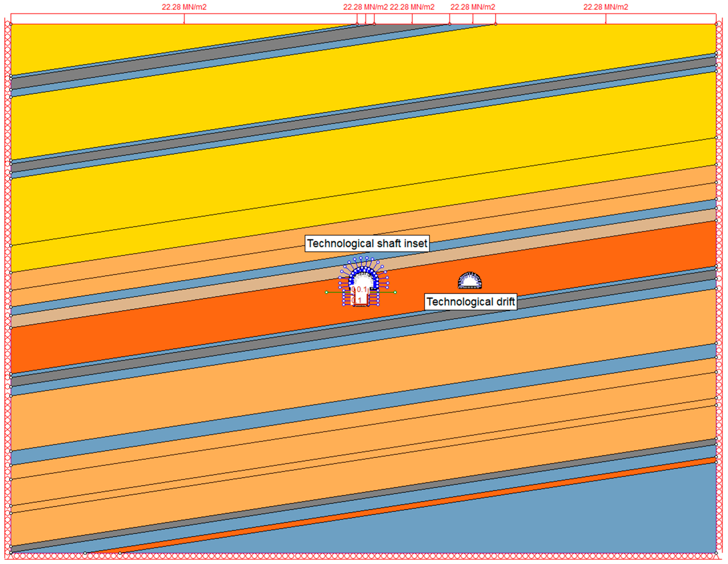Click left green endpoint of horizontal line
The height and width of the screenshot is (564, 728).
tap(326, 292)
